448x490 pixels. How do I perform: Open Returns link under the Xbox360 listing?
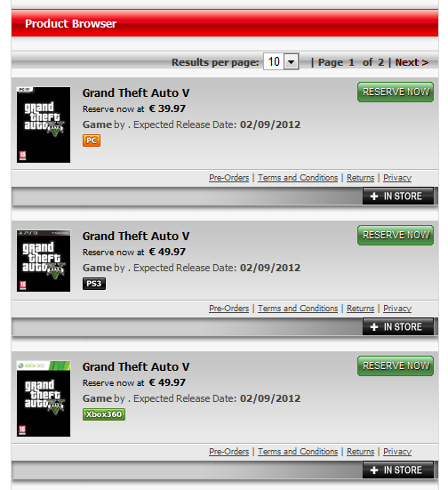click(x=360, y=451)
